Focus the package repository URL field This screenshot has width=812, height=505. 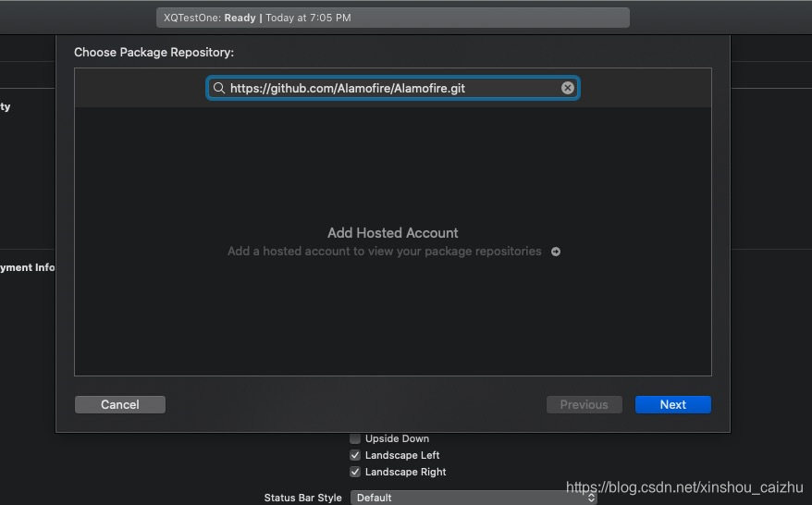(392, 88)
